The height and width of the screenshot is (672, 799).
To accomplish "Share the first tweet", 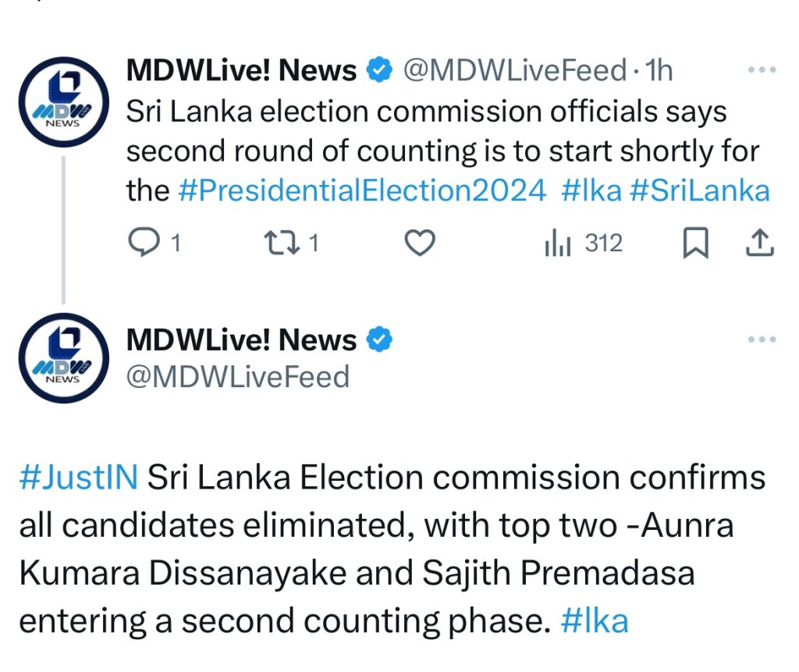I will 759,244.
